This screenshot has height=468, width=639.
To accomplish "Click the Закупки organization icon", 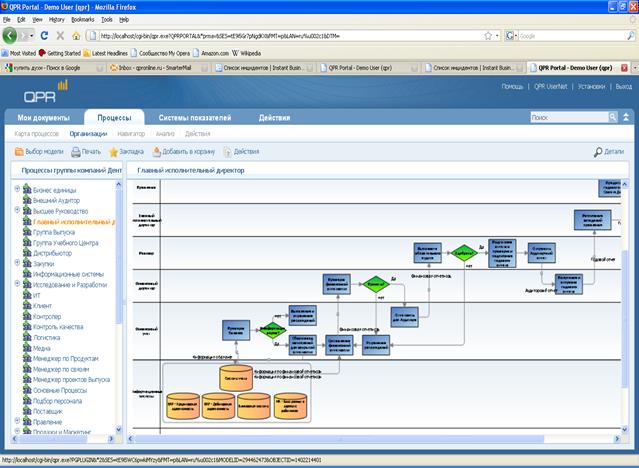I will coord(27,263).
